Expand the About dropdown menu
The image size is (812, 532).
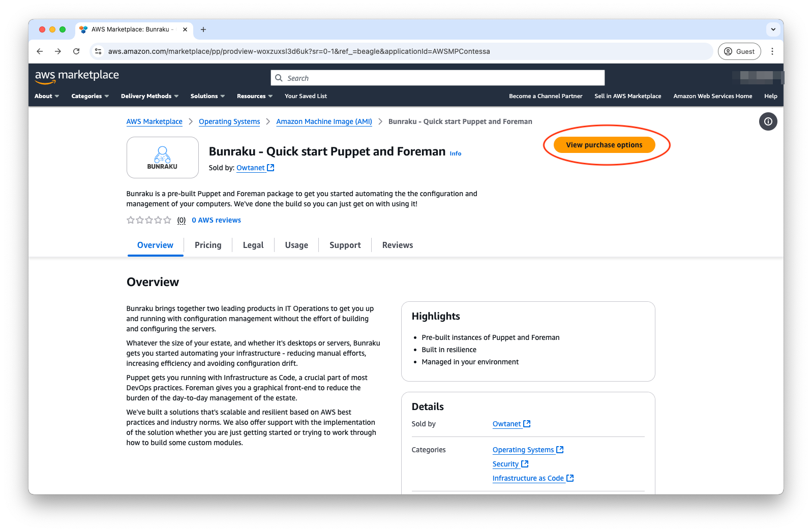point(47,96)
